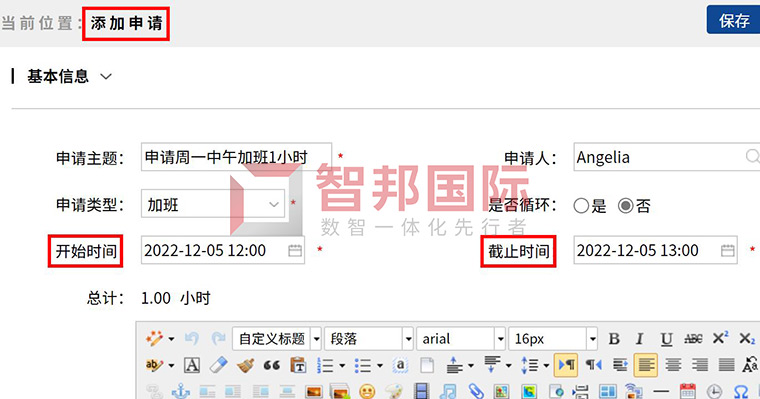
Task: Open the emoticon smiley picker
Action: (x=367, y=391)
